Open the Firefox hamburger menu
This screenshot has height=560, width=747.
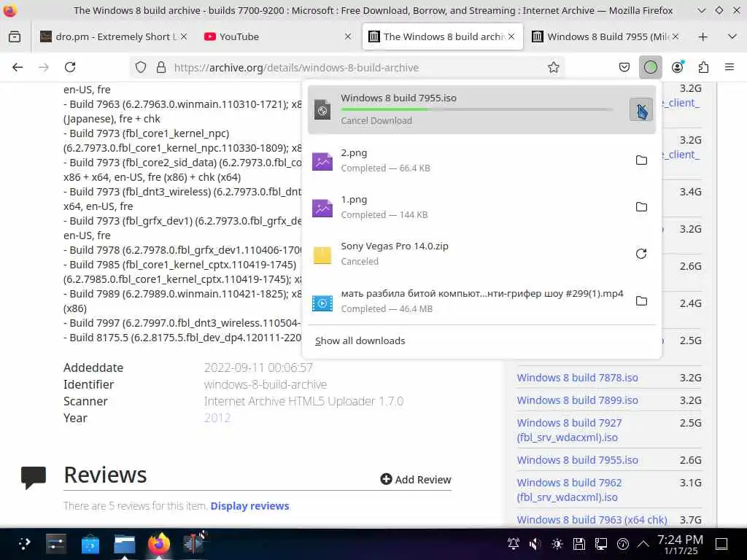click(x=729, y=67)
